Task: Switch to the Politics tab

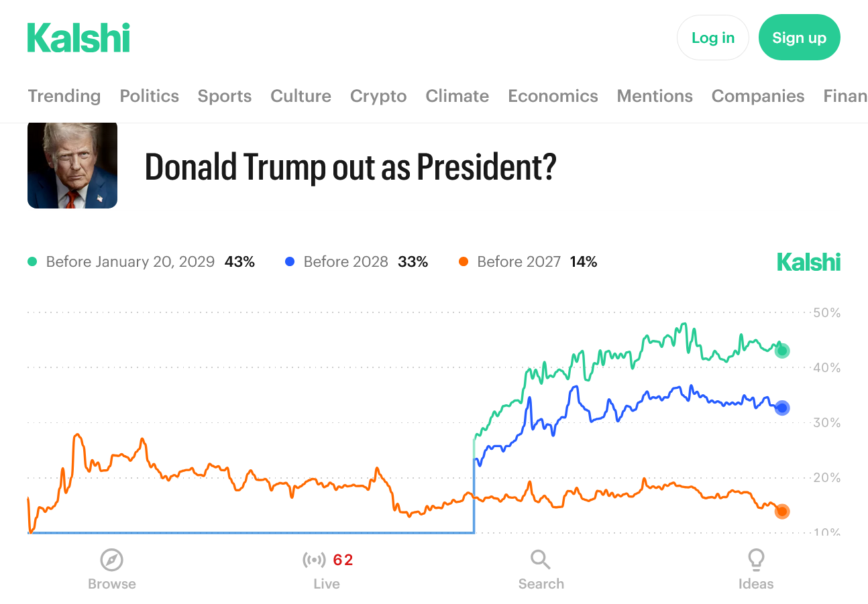Action: (150, 96)
